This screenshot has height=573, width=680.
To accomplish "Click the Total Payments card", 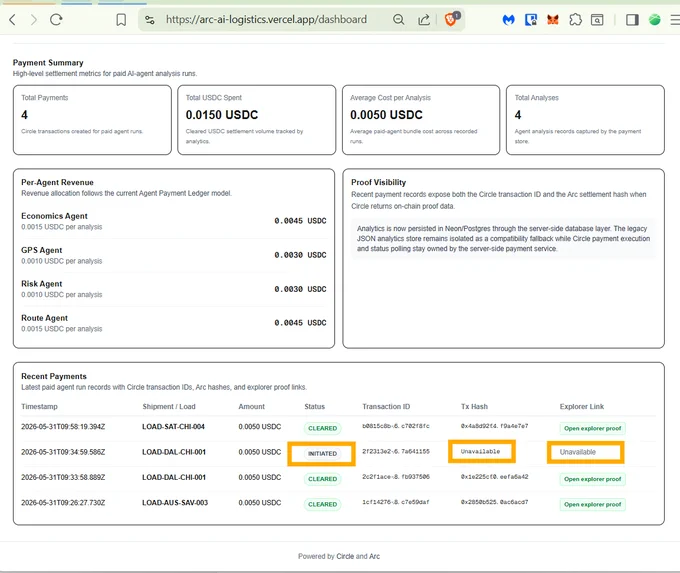I will pyautogui.click(x=92, y=120).
